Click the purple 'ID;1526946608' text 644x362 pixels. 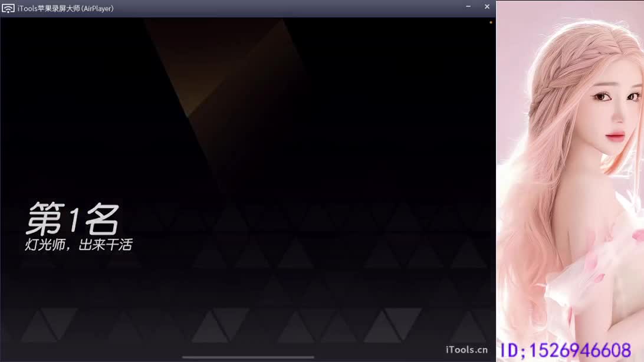[566, 351]
